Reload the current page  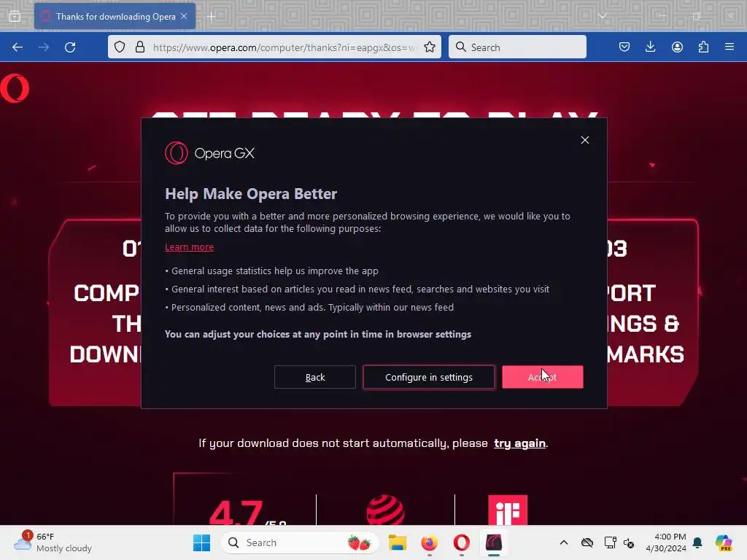pos(70,47)
